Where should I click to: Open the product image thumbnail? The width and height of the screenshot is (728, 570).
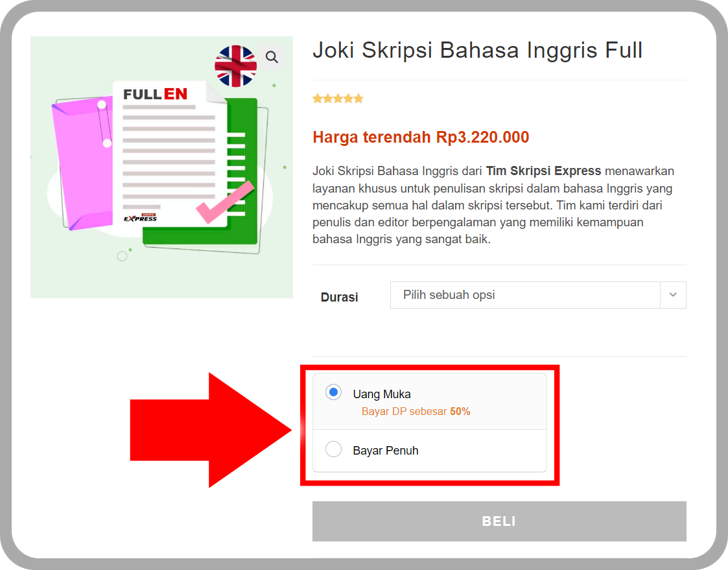[161, 167]
